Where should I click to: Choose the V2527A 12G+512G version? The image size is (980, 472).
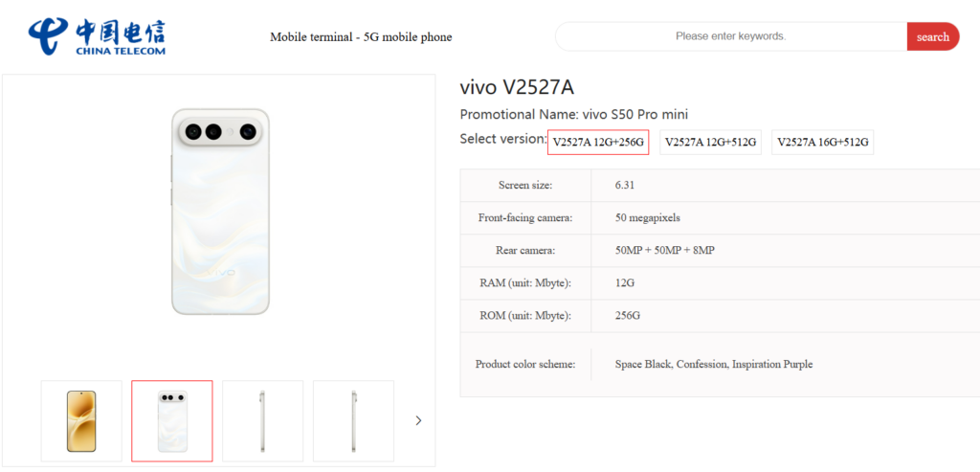(710, 143)
